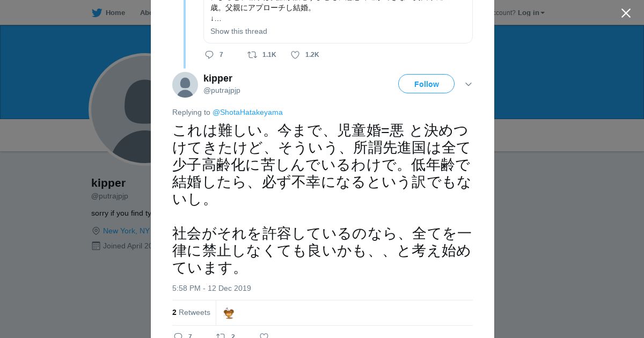Reply icon next to the 1.1K retweets

click(x=209, y=55)
